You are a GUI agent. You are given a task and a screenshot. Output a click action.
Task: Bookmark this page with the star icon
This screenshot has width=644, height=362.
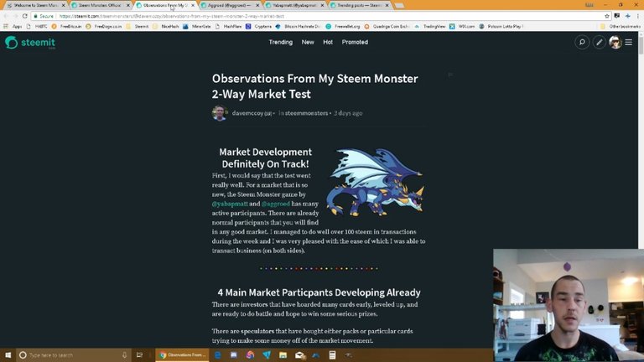[x=606, y=16]
